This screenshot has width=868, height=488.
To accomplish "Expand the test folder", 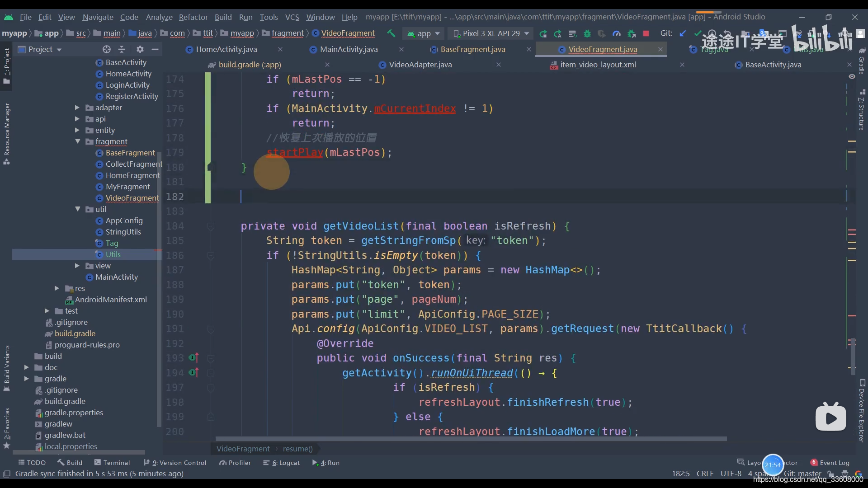I will tap(47, 311).
